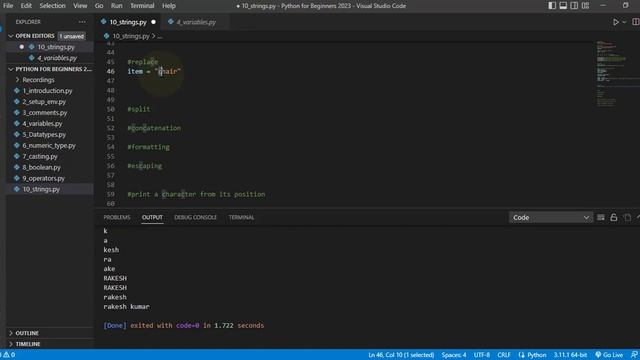Open Go menu

tap(99, 6)
